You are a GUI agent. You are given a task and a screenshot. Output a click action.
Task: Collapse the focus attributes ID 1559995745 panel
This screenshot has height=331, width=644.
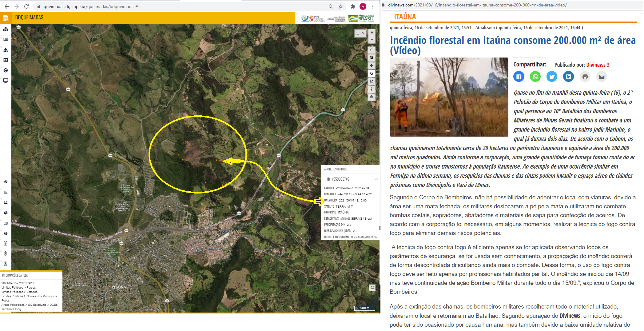tap(376, 179)
